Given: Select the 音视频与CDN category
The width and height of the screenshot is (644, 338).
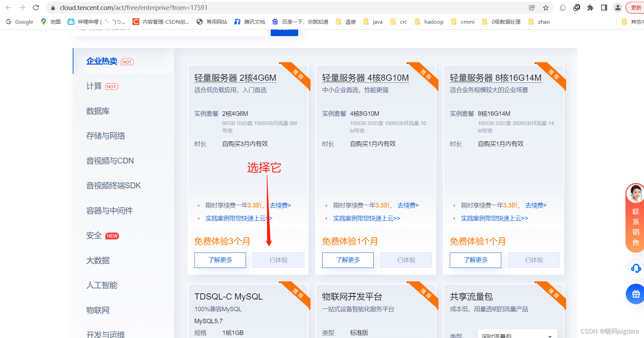Looking at the screenshot, I should pyautogui.click(x=110, y=161).
